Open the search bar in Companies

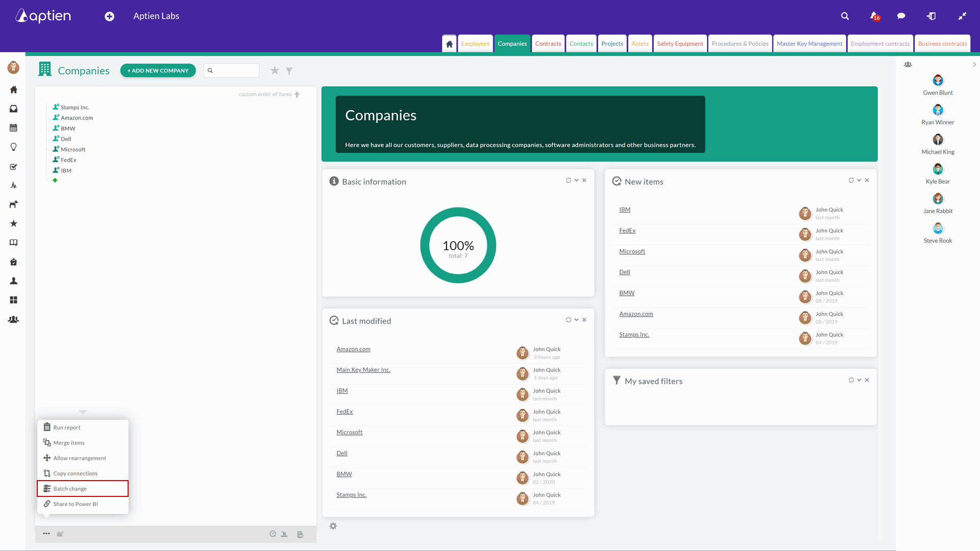(x=232, y=70)
